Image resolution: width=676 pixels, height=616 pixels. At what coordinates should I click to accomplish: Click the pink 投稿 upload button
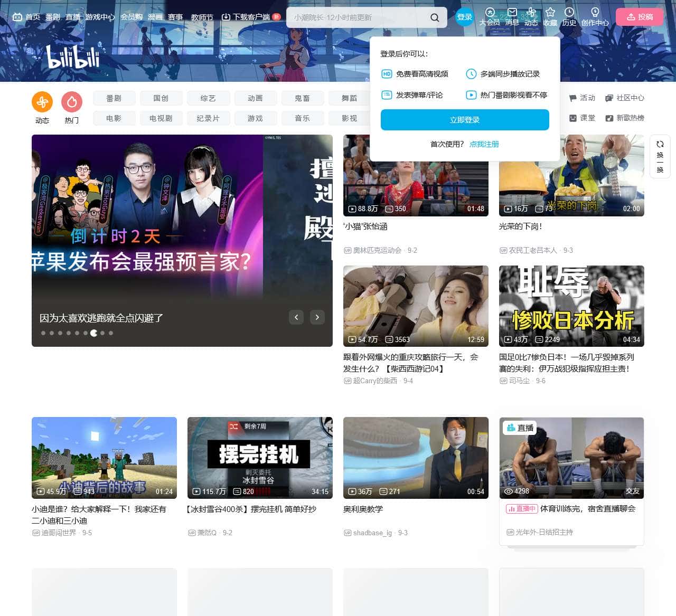pyautogui.click(x=640, y=17)
